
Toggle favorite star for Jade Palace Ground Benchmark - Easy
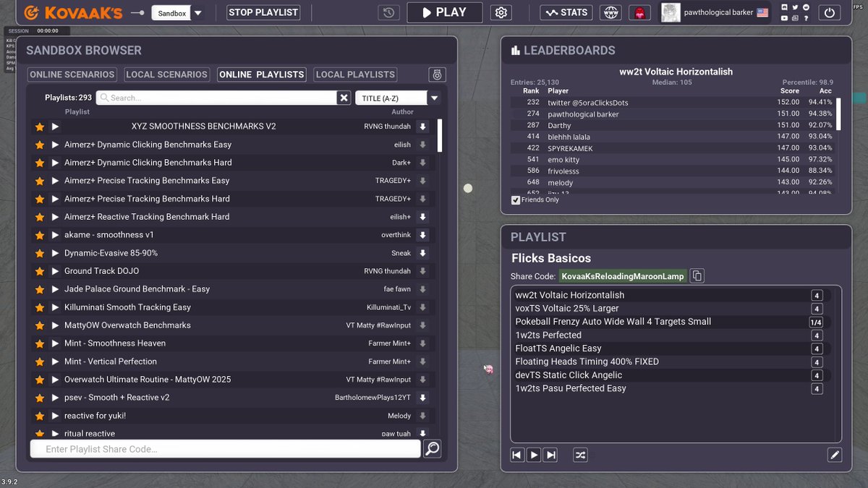[39, 289]
